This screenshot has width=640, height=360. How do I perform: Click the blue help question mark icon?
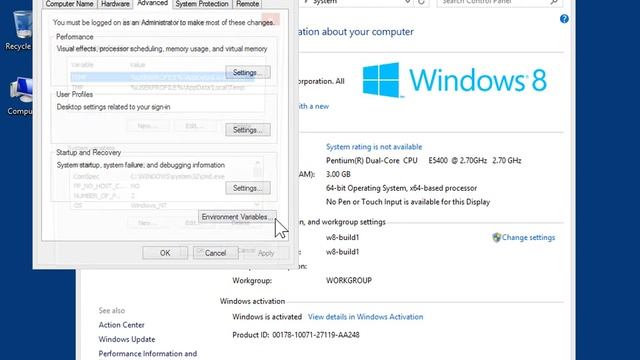[564, 19]
